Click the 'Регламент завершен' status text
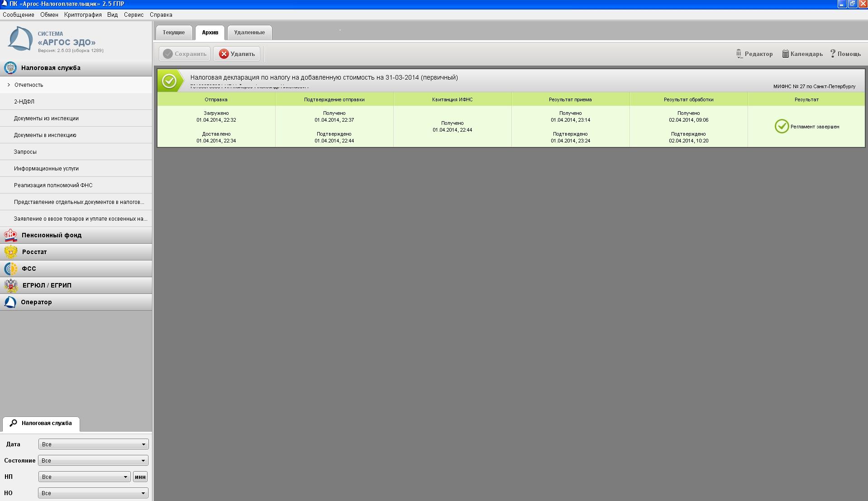 coord(815,127)
